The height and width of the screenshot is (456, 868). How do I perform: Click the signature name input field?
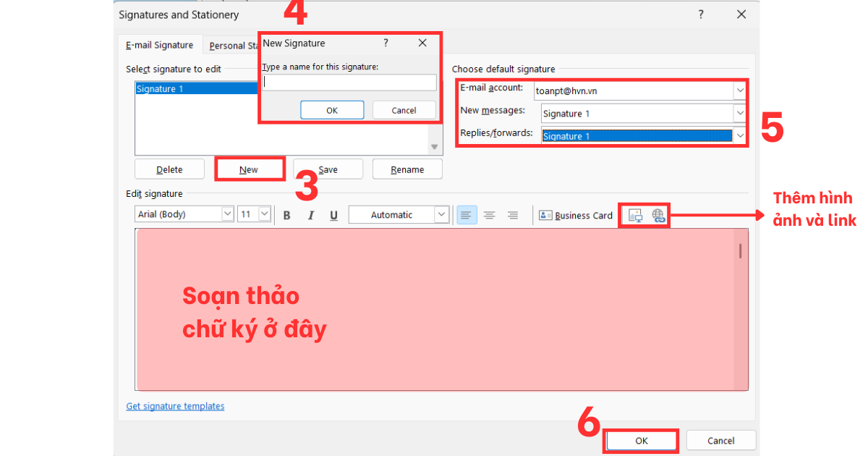pyautogui.click(x=349, y=82)
